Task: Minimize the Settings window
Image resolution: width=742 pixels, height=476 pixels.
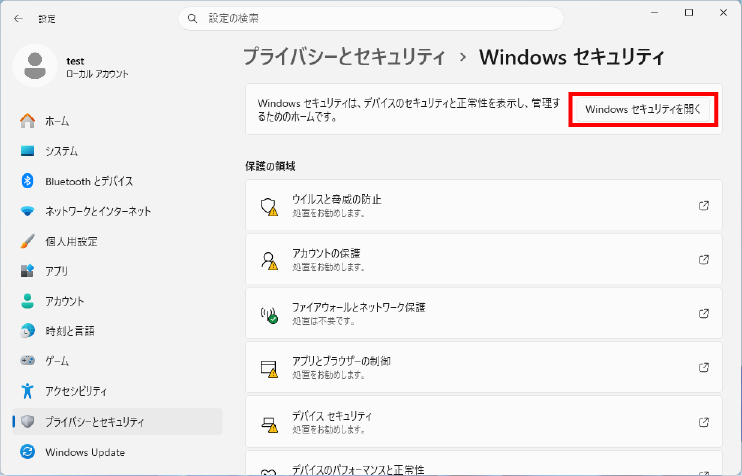Action: click(655, 13)
